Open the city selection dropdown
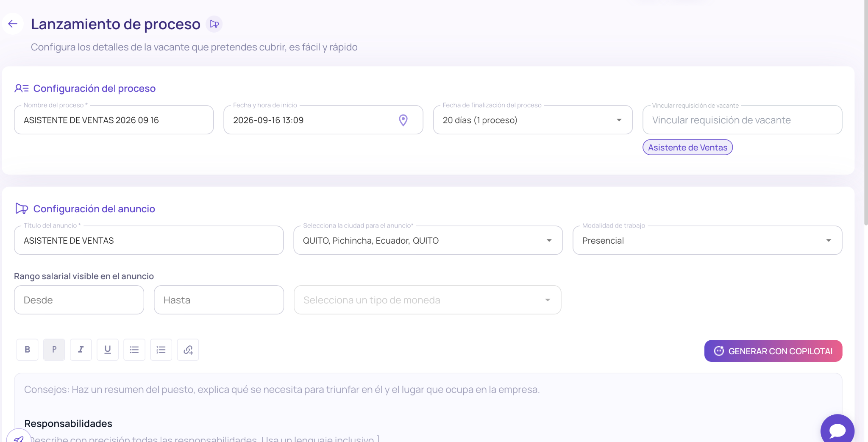This screenshot has height=442, width=868. point(428,240)
